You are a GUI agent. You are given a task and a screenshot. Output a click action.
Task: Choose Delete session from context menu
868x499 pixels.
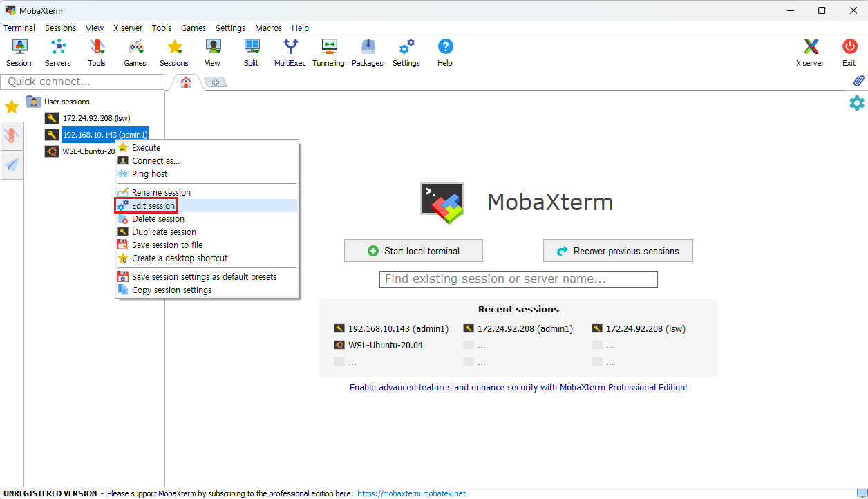pos(207,219)
